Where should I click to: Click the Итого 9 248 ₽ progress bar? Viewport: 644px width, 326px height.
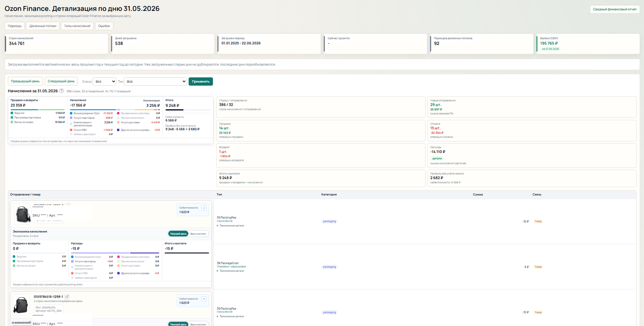[188, 110]
